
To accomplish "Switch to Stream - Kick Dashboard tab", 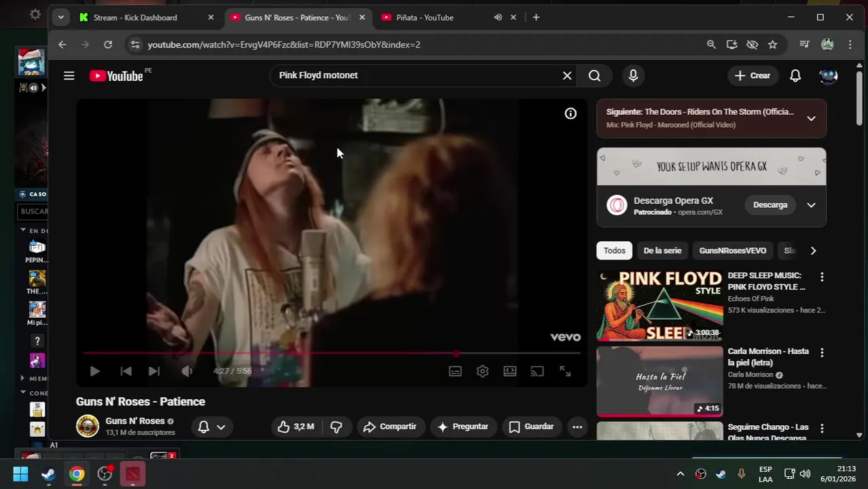I will 147,17.
